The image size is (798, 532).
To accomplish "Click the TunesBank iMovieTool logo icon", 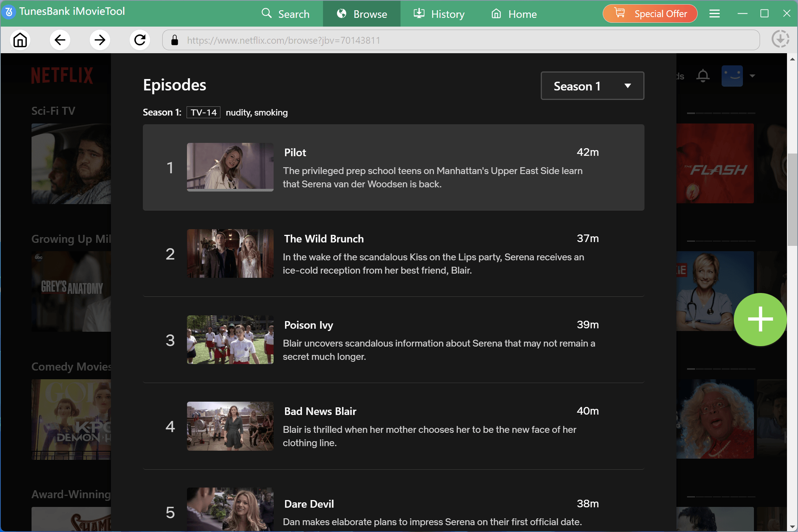I will click(x=9, y=12).
